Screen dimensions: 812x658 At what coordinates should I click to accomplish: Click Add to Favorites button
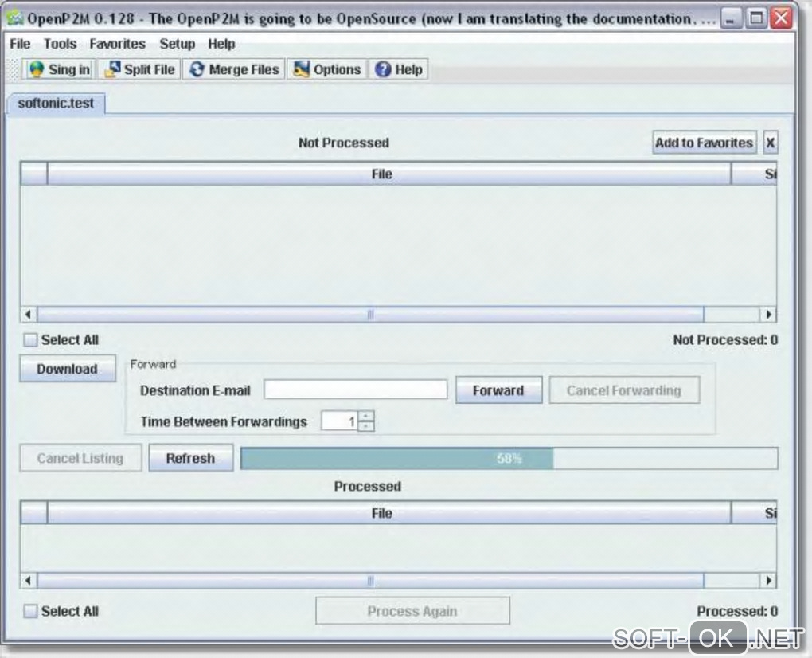pos(705,143)
